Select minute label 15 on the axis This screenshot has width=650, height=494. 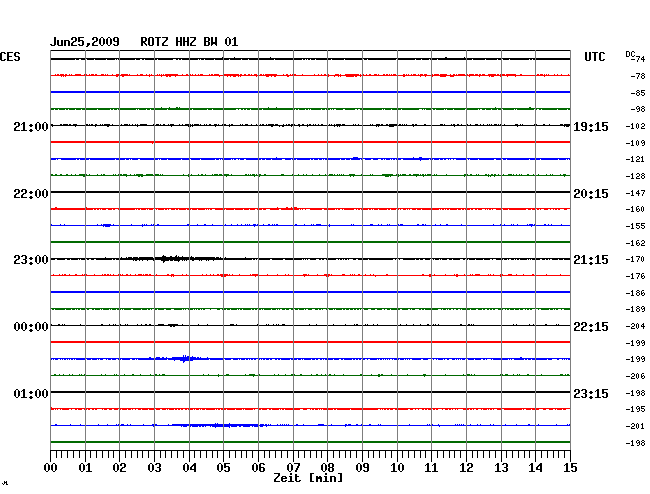click(x=570, y=468)
